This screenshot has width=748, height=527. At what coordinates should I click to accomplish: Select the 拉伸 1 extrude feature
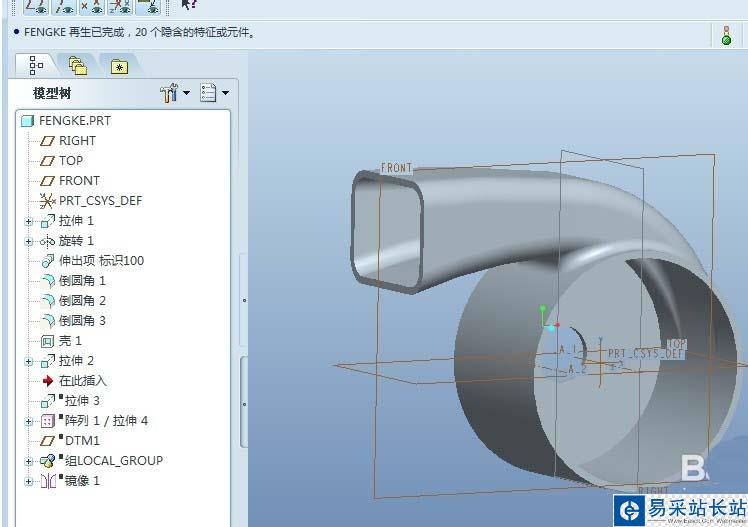tap(76, 221)
